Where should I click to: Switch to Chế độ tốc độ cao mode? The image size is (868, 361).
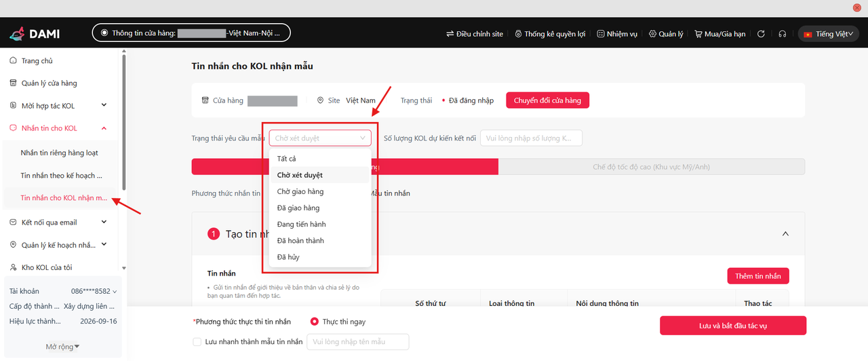point(651,167)
